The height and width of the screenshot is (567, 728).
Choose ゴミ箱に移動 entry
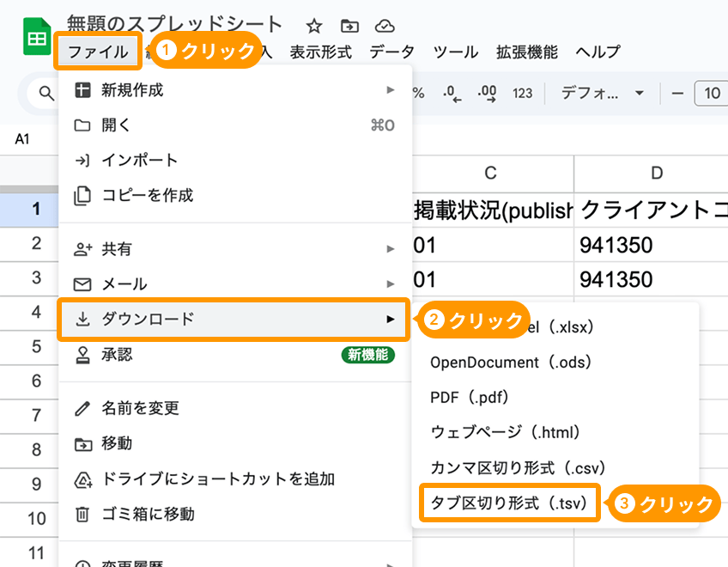[235, 515]
